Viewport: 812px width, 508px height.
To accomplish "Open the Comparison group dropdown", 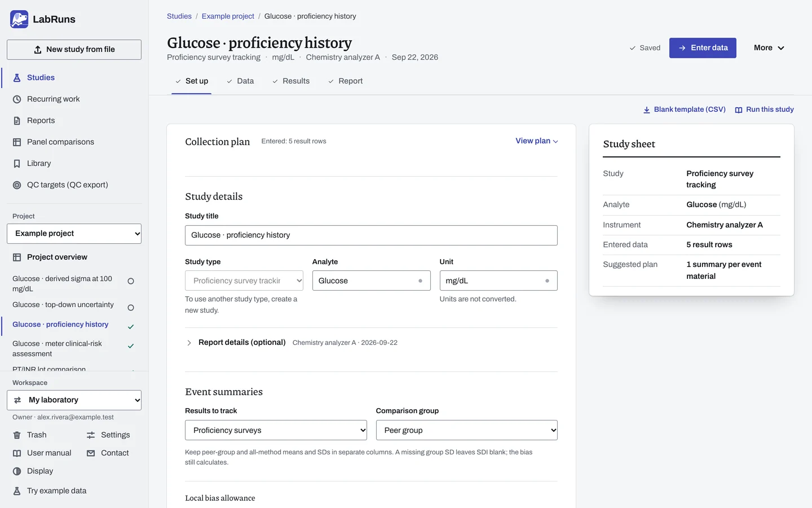I will tap(467, 430).
